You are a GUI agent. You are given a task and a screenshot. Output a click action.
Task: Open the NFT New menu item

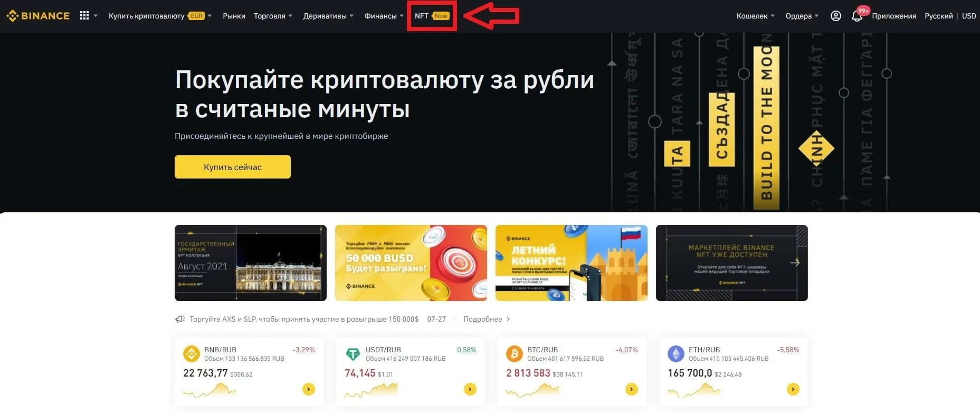pos(432,16)
